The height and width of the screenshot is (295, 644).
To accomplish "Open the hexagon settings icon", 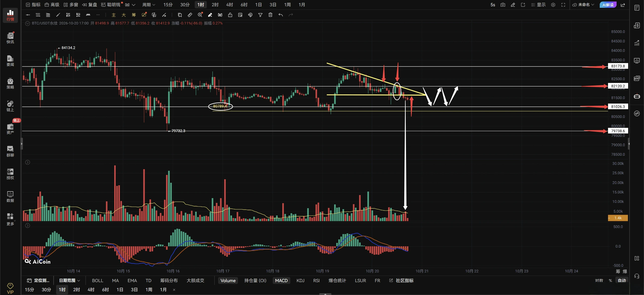I will (x=553, y=5).
